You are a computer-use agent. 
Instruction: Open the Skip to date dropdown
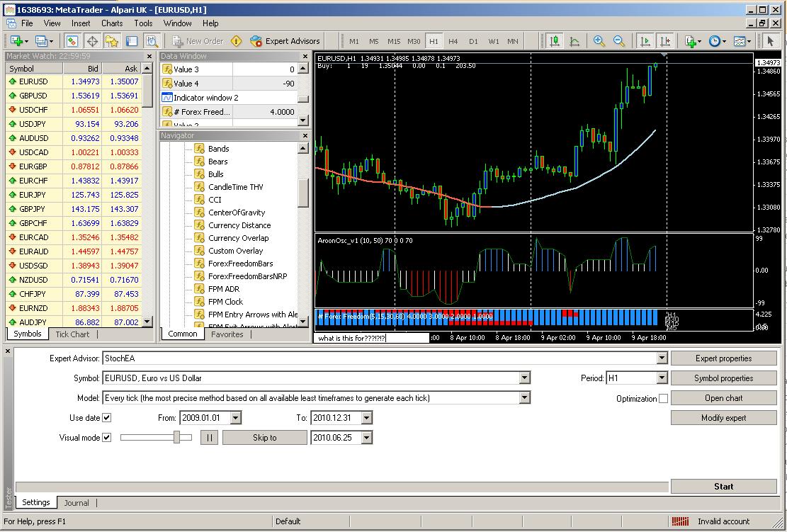tap(367, 438)
